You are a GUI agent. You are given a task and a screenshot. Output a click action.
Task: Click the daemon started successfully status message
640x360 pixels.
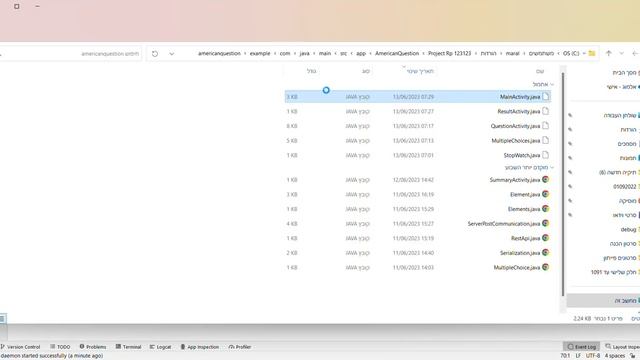point(52,356)
